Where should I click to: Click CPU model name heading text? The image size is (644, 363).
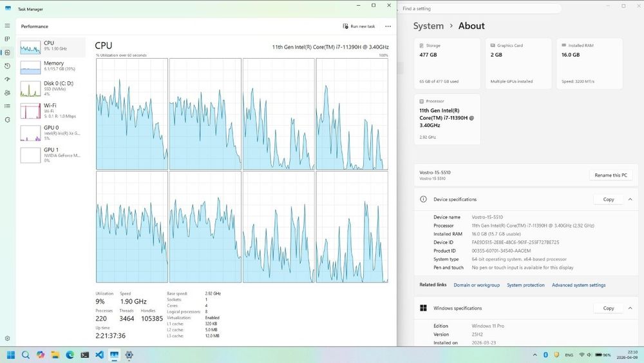(330, 47)
